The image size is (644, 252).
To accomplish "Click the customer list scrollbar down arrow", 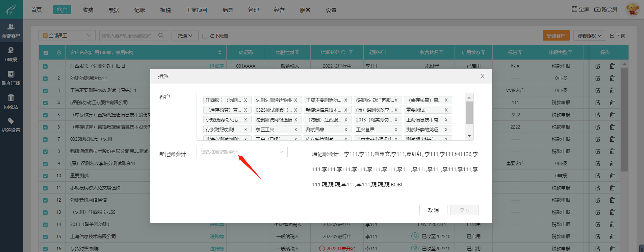I will point(469,136).
